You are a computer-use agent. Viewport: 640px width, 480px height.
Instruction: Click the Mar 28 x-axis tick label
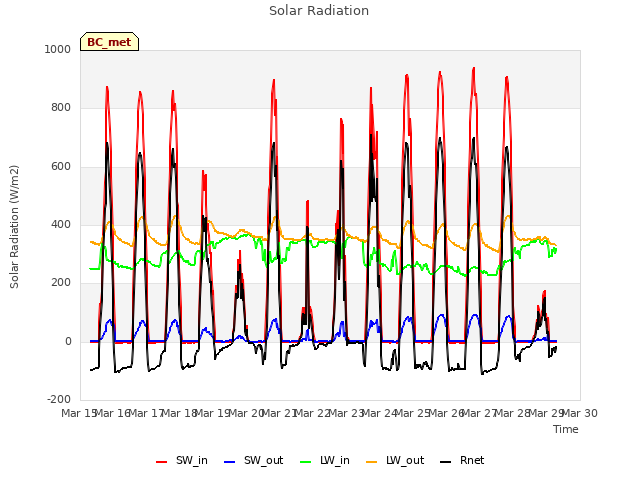pyautogui.click(x=513, y=413)
